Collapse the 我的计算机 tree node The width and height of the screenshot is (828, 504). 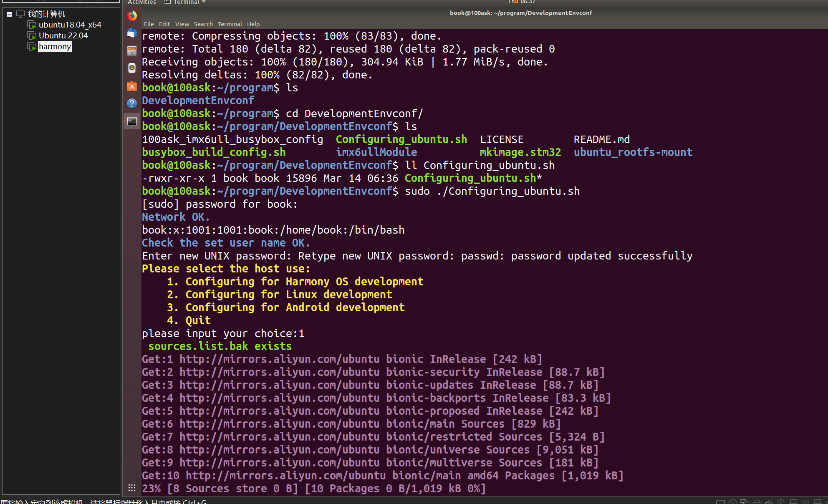coord(9,14)
